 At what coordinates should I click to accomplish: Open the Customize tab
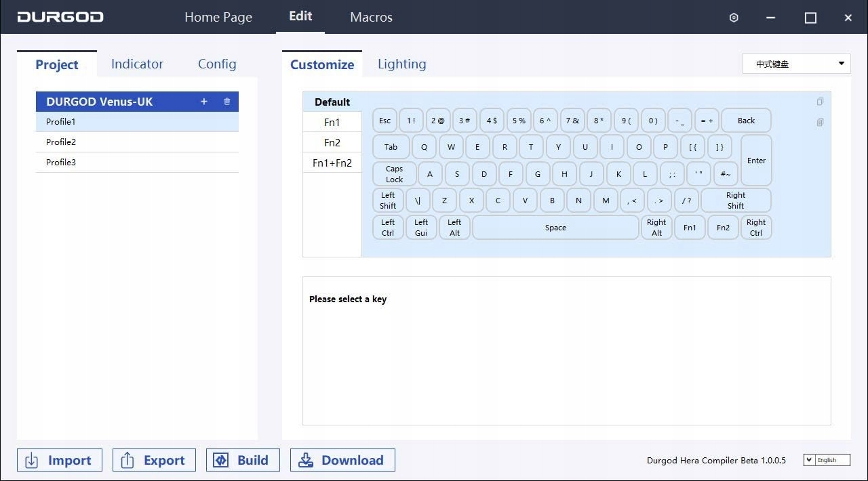(x=322, y=64)
